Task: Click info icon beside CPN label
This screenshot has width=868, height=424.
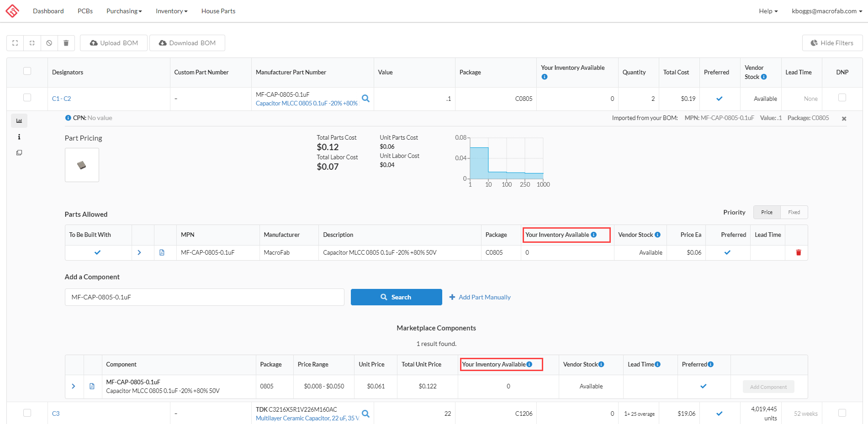Action: click(x=68, y=118)
